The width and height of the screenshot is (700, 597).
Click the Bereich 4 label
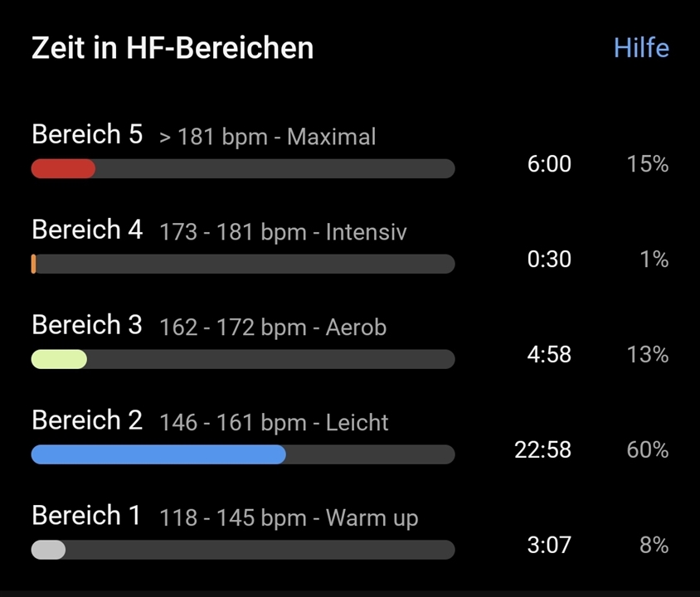(x=87, y=230)
